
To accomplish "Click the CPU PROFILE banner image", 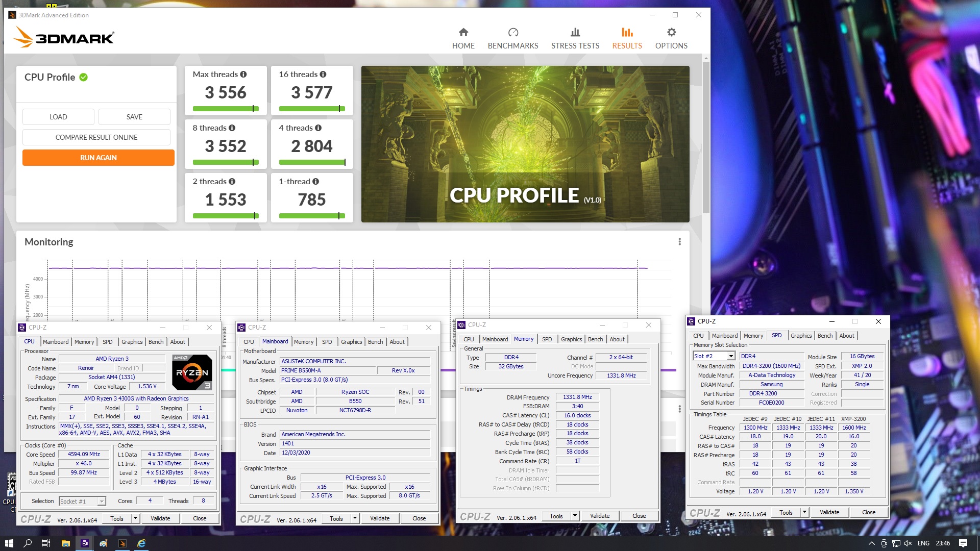I will [525, 144].
